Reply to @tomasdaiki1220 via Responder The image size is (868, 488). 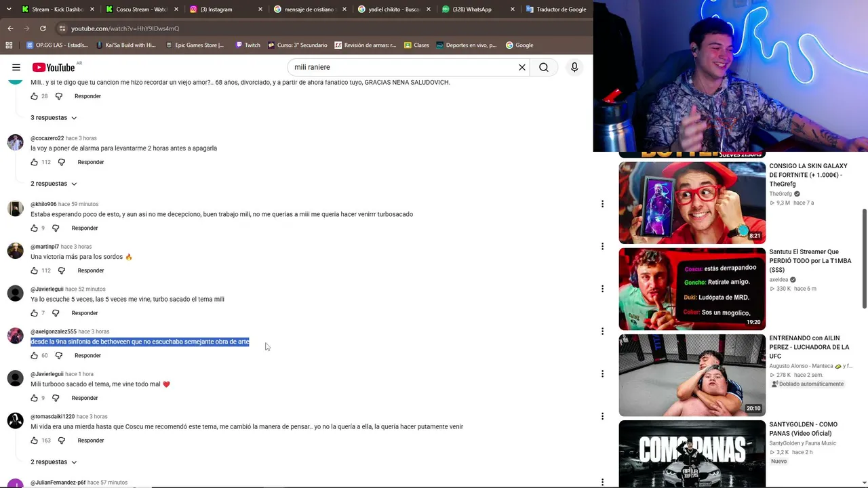[x=91, y=441]
